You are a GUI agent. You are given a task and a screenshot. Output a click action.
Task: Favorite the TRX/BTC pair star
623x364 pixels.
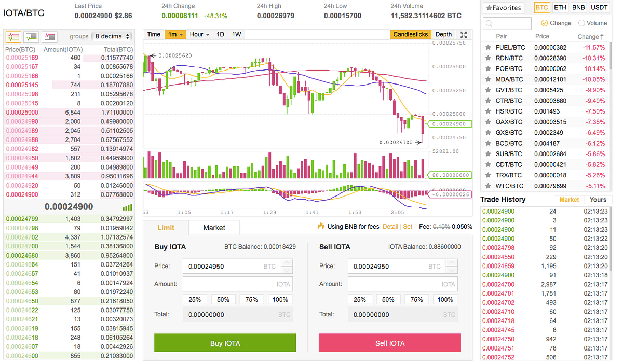(488, 175)
